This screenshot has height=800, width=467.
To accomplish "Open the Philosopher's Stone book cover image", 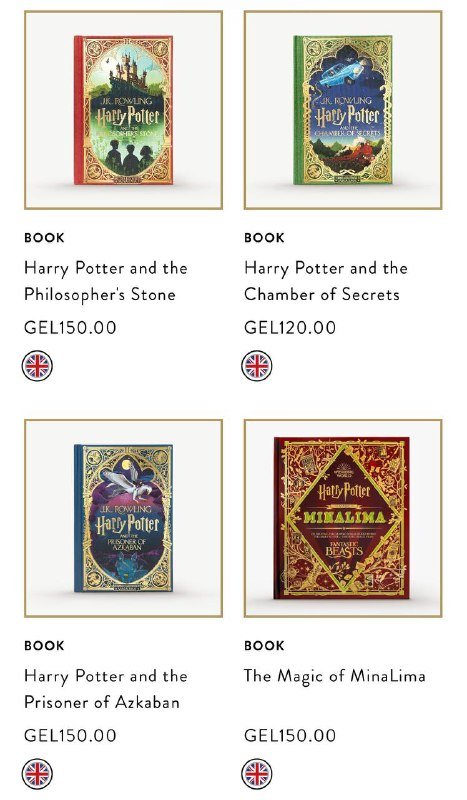I will [124, 110].
